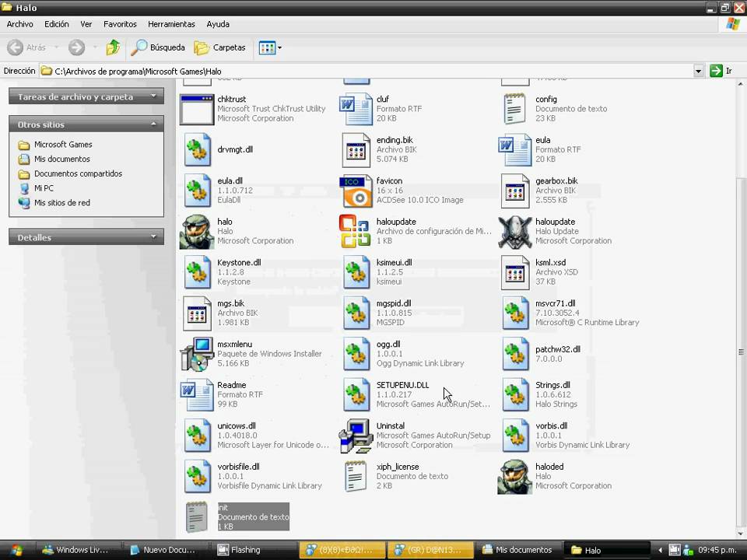Click the vertical scrollbar thumb
The height and width of the screenshot is (560, 747).
click(741, 352)
